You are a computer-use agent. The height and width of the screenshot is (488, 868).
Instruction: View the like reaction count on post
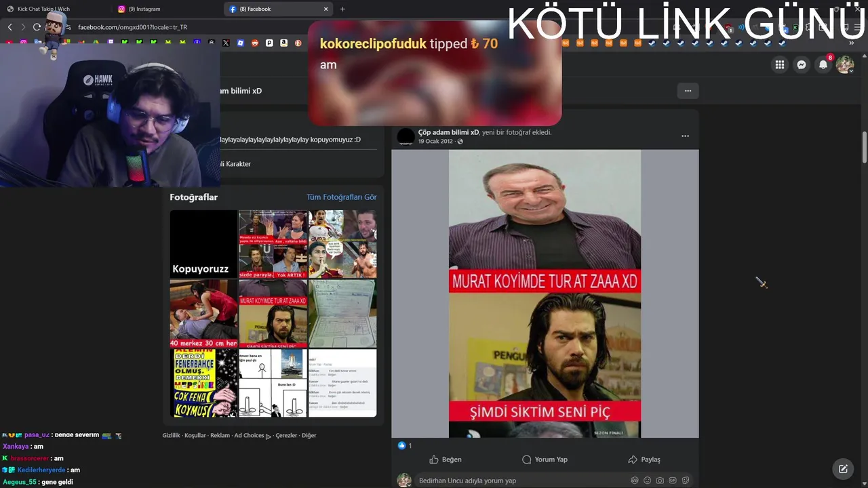click(405, 446)
